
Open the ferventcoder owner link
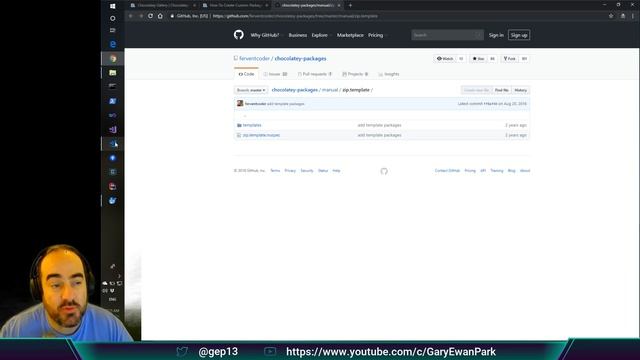[254, 58]
